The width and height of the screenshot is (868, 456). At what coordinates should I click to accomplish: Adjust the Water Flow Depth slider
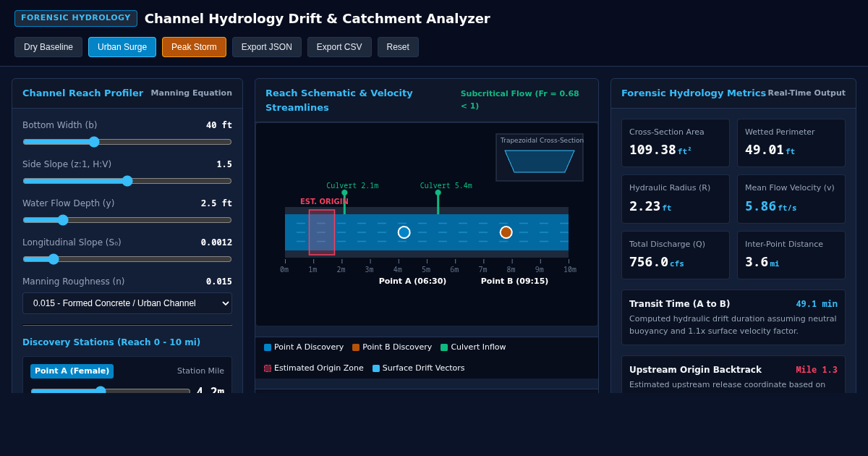click(x=127, y=220)
